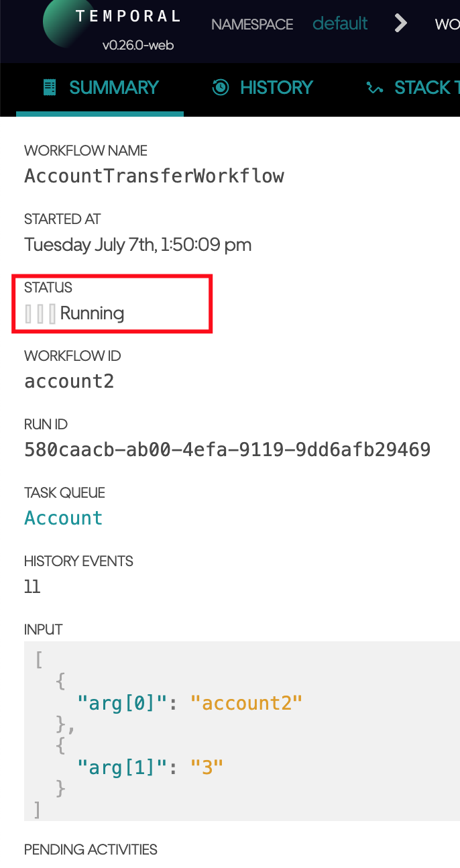Collapse the Input JSON panel
Image resolution: width=460 pixels, height=868 pixels.
click(x=43, y=629)
